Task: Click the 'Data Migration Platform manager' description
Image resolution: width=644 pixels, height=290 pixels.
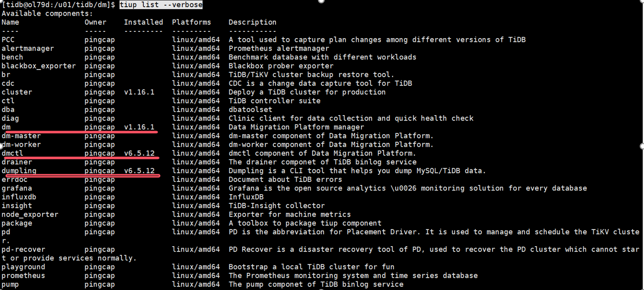Action: coord(296,127)
